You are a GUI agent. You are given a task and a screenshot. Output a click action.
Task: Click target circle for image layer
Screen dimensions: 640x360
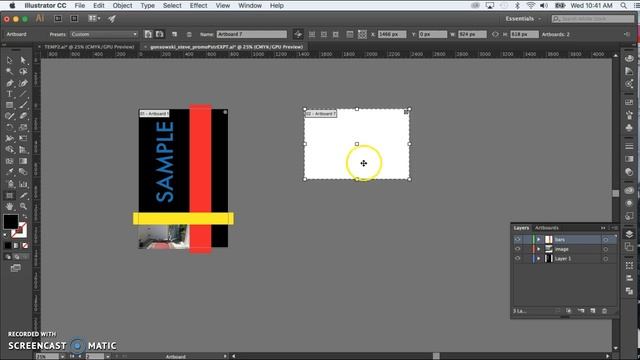coord(606,249)
